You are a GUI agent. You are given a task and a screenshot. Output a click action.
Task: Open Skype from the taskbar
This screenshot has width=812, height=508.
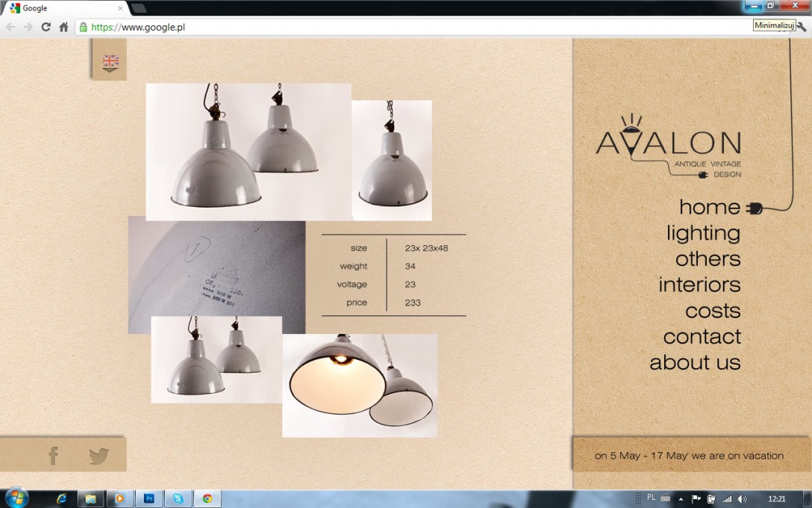(178, 498)
